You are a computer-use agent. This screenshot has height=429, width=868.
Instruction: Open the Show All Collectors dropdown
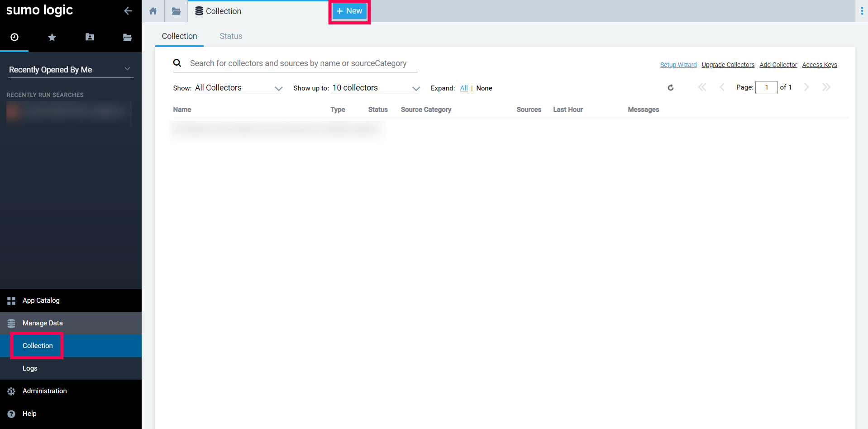point(238,88)
